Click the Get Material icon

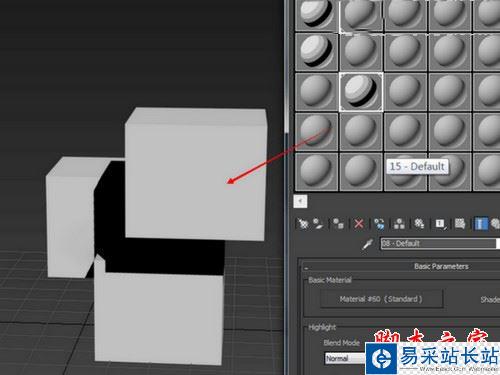click(x=303, y=224)
